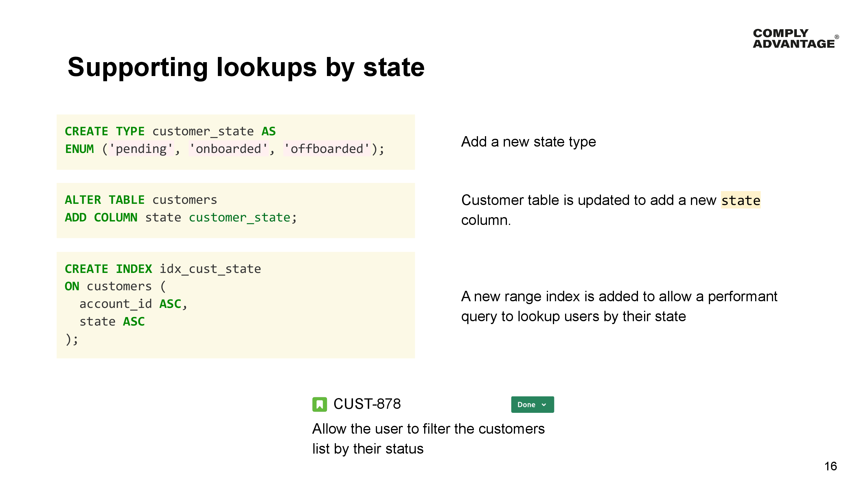Select the ALTER TABLE code block
This screenshot has height=488, width=868.
click(235, 211)
